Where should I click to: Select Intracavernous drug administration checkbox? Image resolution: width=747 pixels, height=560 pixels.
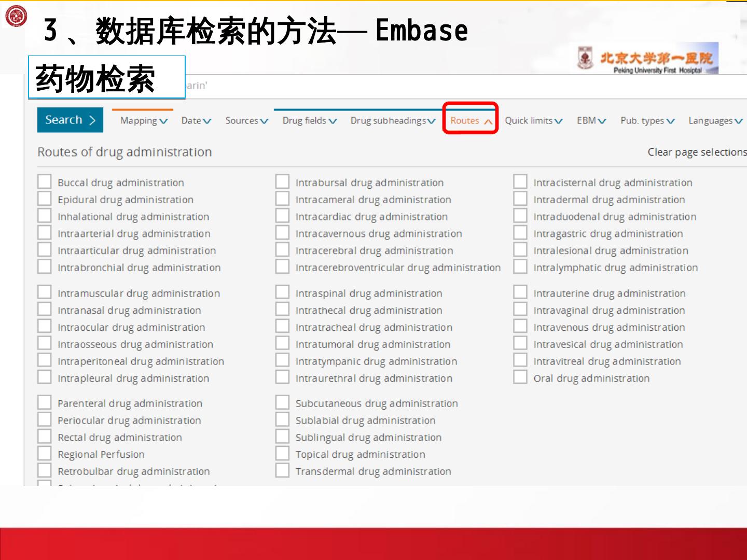282,233
